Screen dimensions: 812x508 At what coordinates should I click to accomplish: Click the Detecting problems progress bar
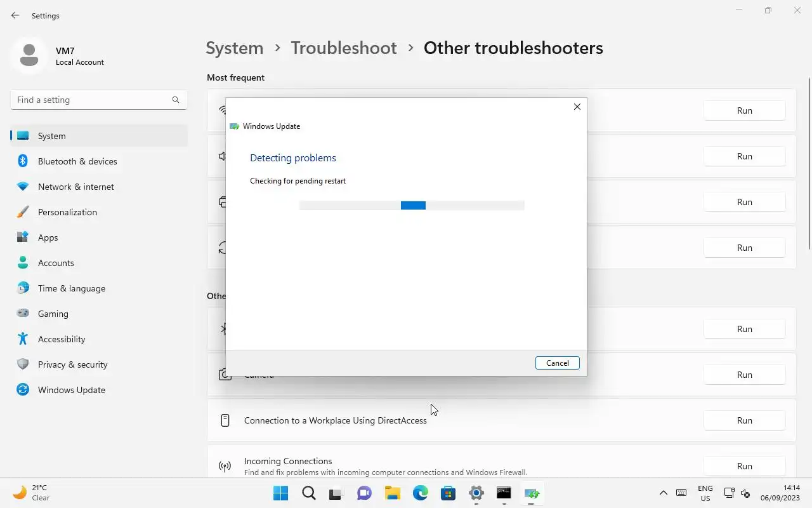(x=412, y=205)
